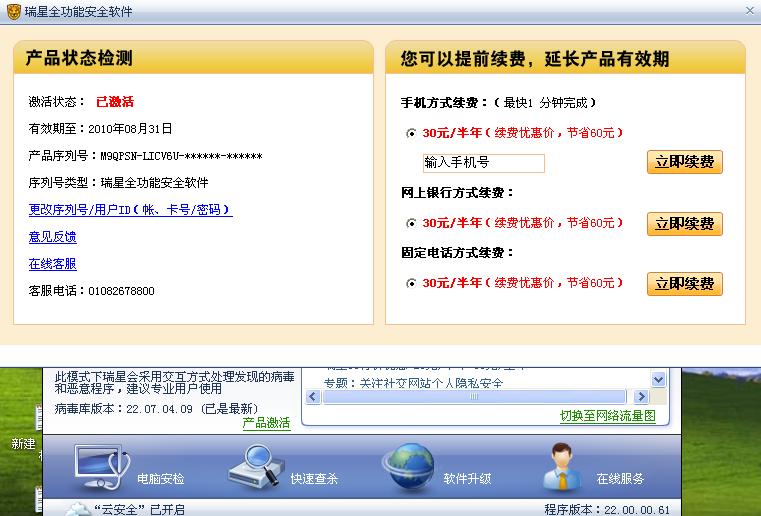Image resolution: width=761 pixels, height=516 pixels.
Task: Click the down arrow in news panel
Action: tap(658, 380)
